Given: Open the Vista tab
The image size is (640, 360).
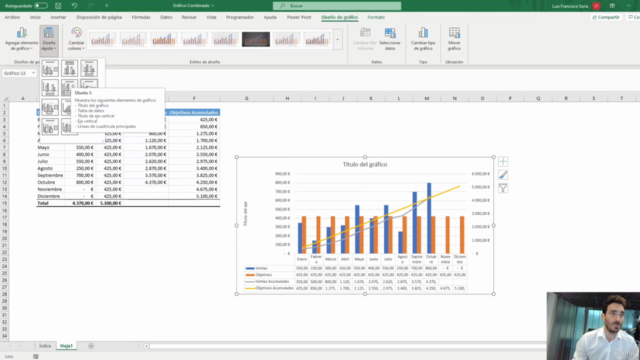Looking at the screenshot, I should point(211,17).
